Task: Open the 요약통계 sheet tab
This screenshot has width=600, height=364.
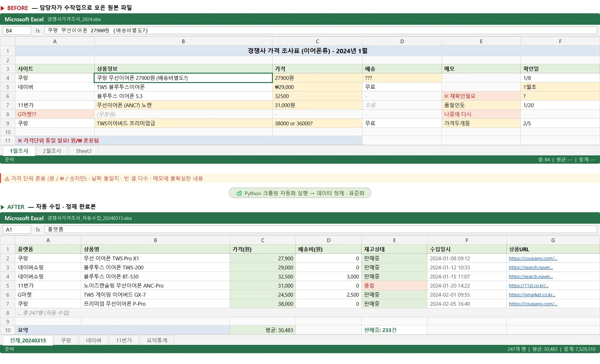Action: tap(157, 340)
